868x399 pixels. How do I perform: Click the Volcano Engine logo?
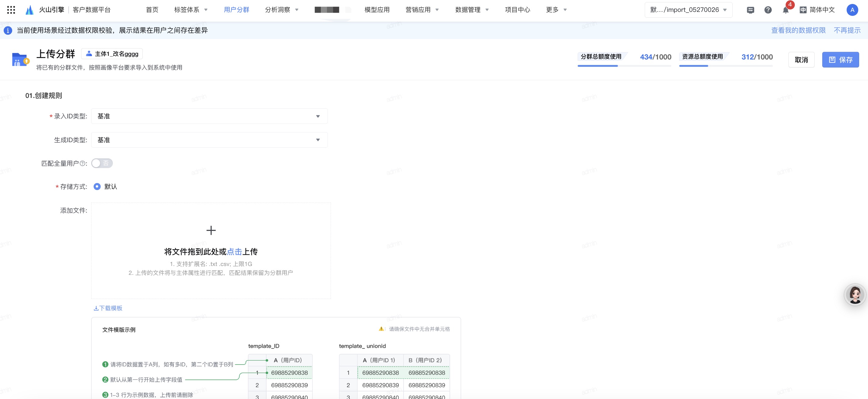[30, 10]
